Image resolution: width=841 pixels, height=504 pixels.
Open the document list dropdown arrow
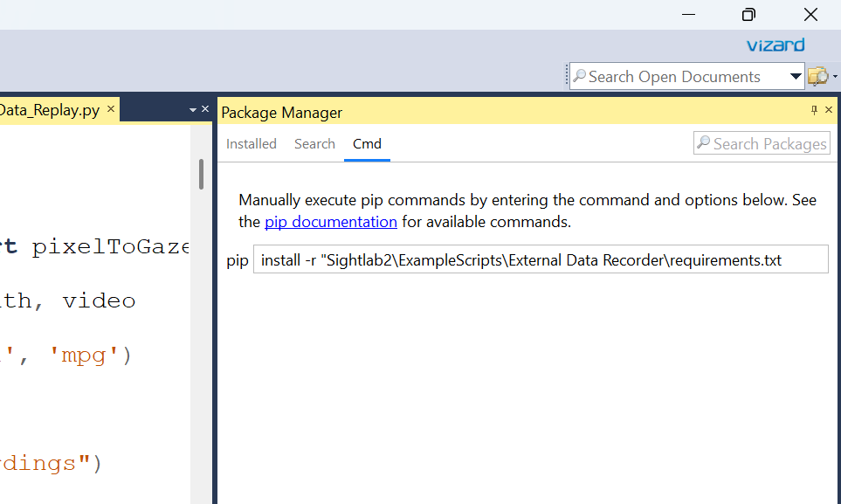[x=192, y=110]
